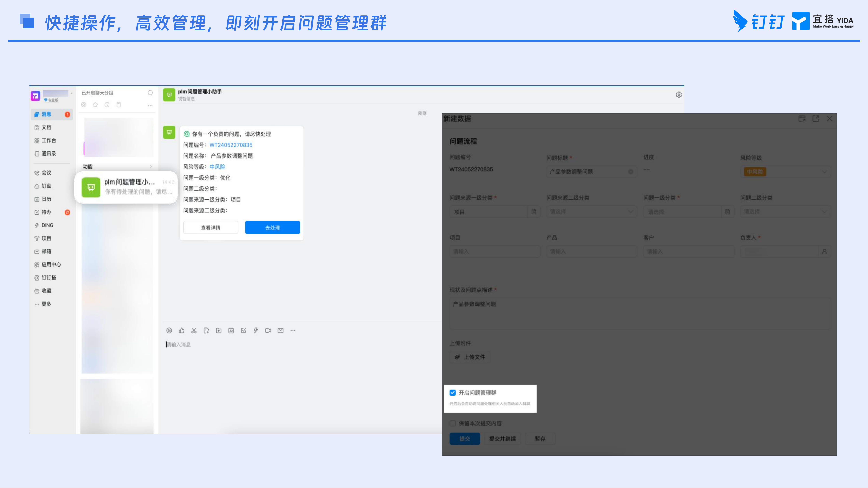
Task: Click the to-do check icon in message toolbar
Action: pyautogui.click(x=243, y=331)
